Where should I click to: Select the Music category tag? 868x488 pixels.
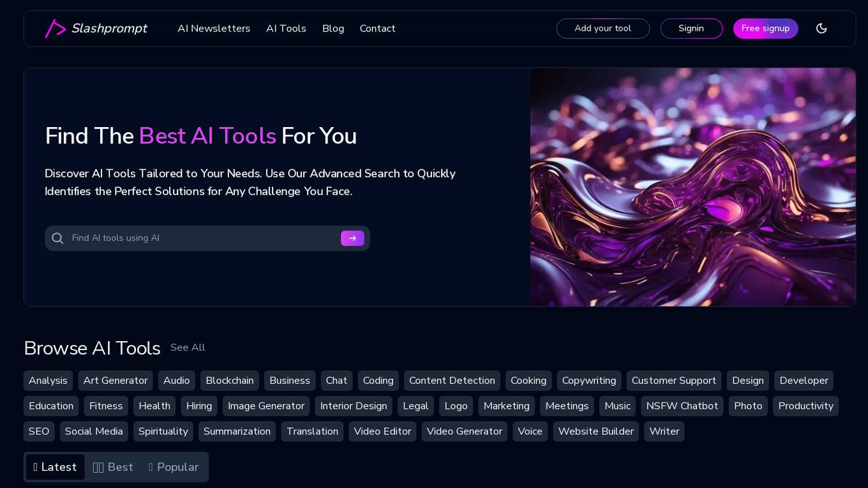[618, 406]
